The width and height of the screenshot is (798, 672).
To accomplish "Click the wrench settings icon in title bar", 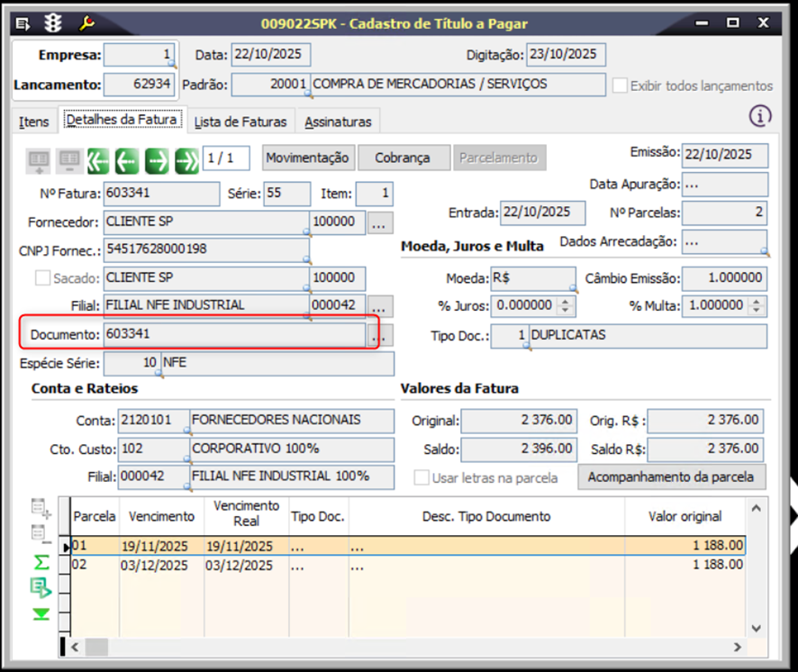I will [x=87, y=23].
